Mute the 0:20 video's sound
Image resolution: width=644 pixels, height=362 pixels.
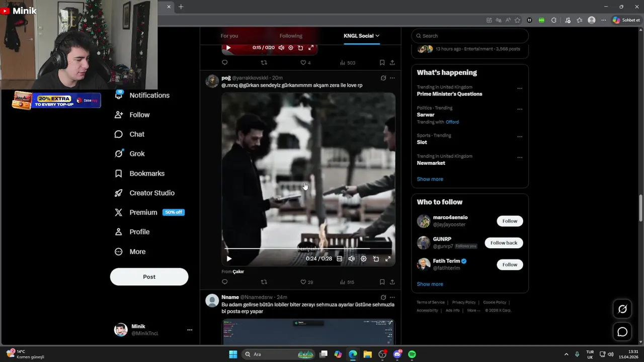(281, 48)
